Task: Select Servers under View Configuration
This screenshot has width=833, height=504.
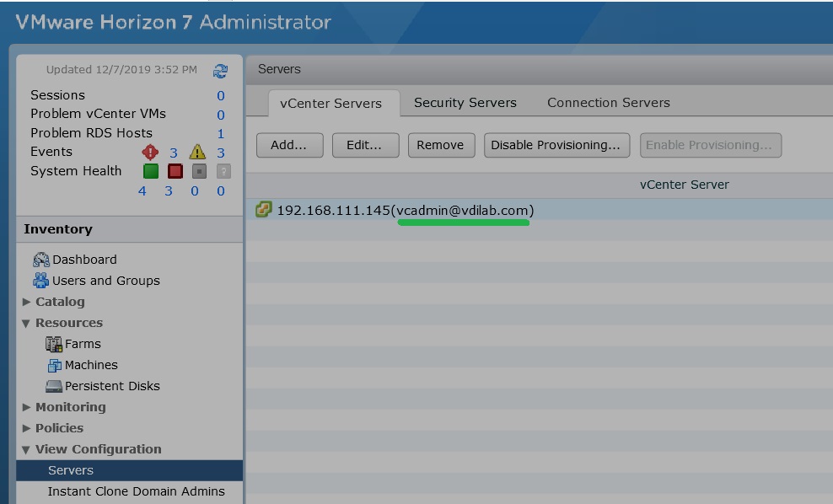Action: pyautogui.click(x=130, y=470)
